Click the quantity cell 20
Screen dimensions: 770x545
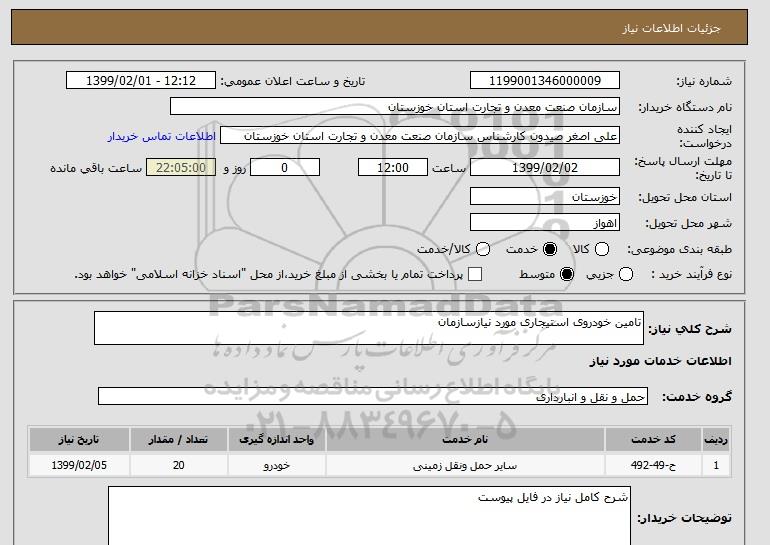178,465
